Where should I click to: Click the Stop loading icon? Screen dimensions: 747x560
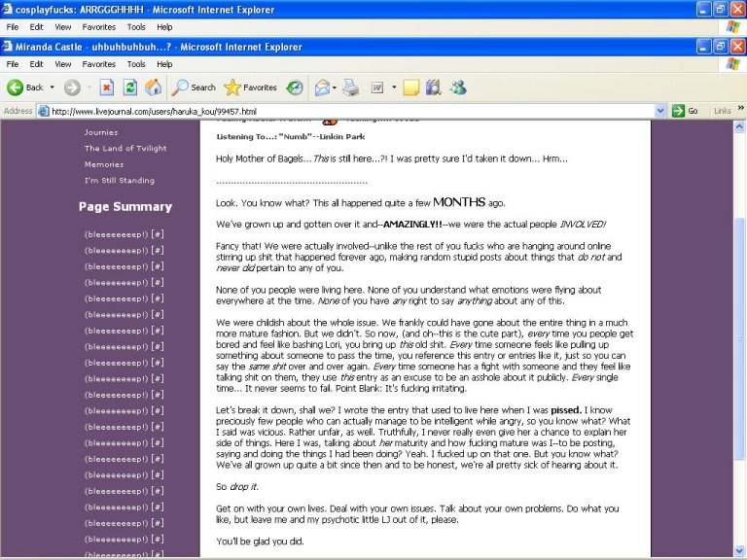tap(107, 87)
